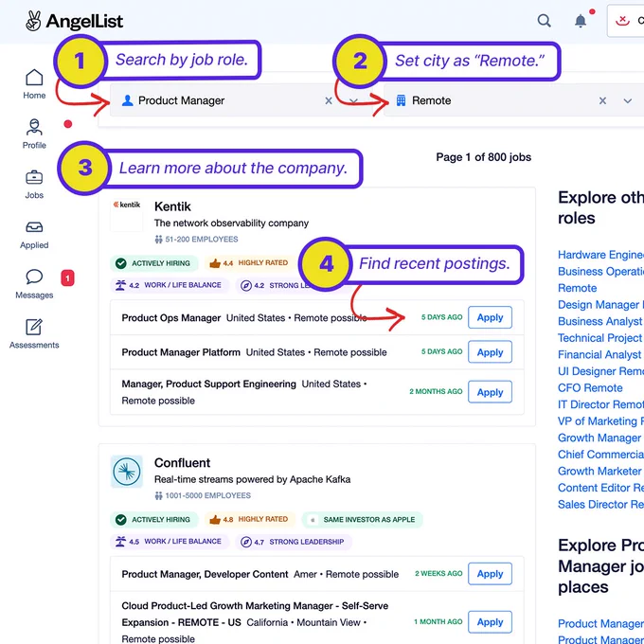Click Kentik 4.4 Highly Rated badge
Image resolution: width=644 pixels, height=644 pixels.
coord(249,263)
